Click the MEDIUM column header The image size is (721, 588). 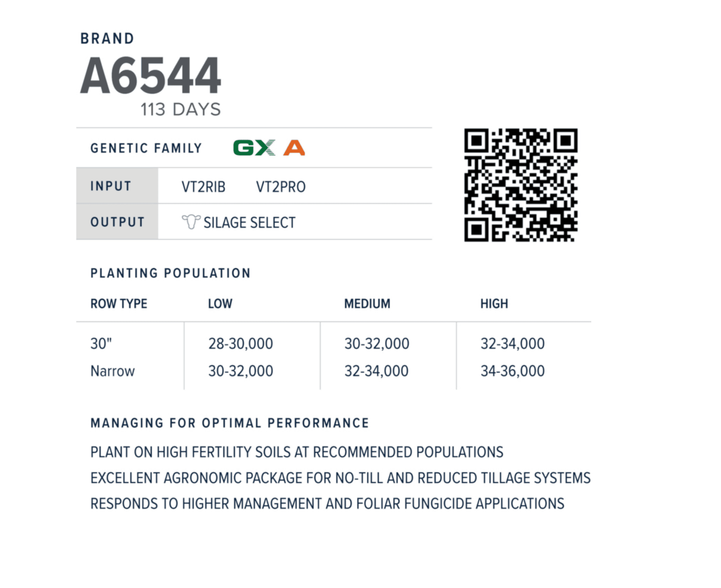[367, 303]
